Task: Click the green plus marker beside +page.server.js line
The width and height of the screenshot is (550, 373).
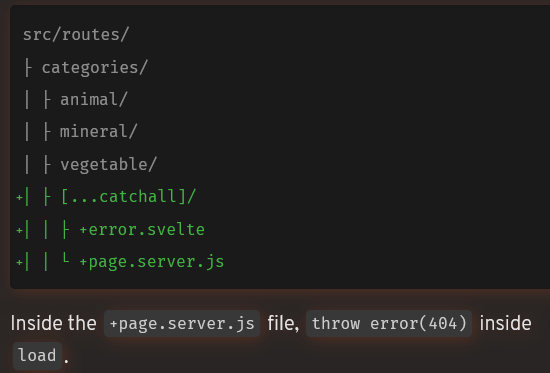Action: [x=19, y=262]
